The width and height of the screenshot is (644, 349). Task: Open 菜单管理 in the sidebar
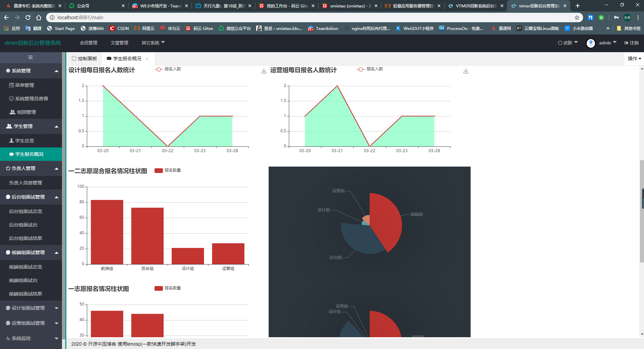click(x=31, y=85)
